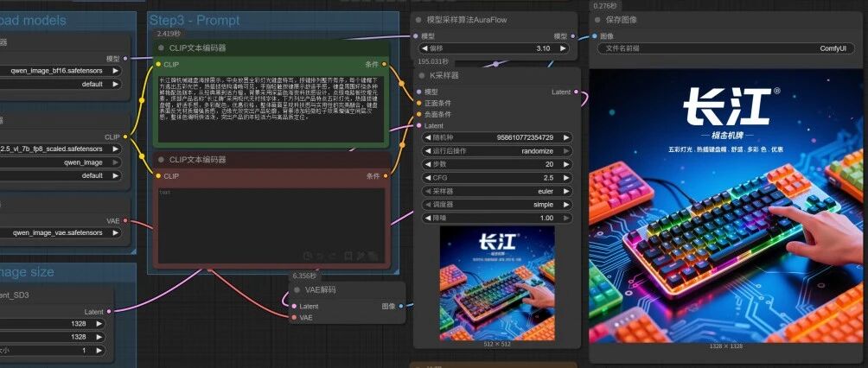This screenshot has height=368, width=868.
Task: Open 调度器 simple dropdown
Action: click(497, 204)
